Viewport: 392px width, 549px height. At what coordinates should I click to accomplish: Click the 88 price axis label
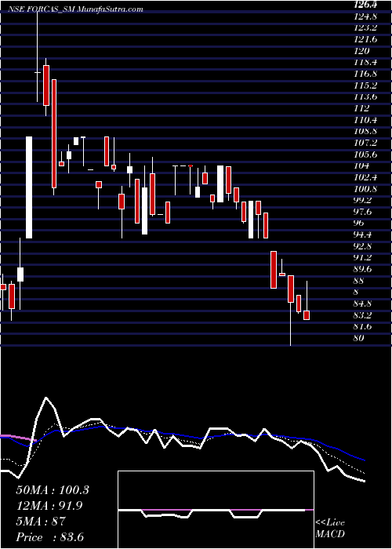coord(359,281)
